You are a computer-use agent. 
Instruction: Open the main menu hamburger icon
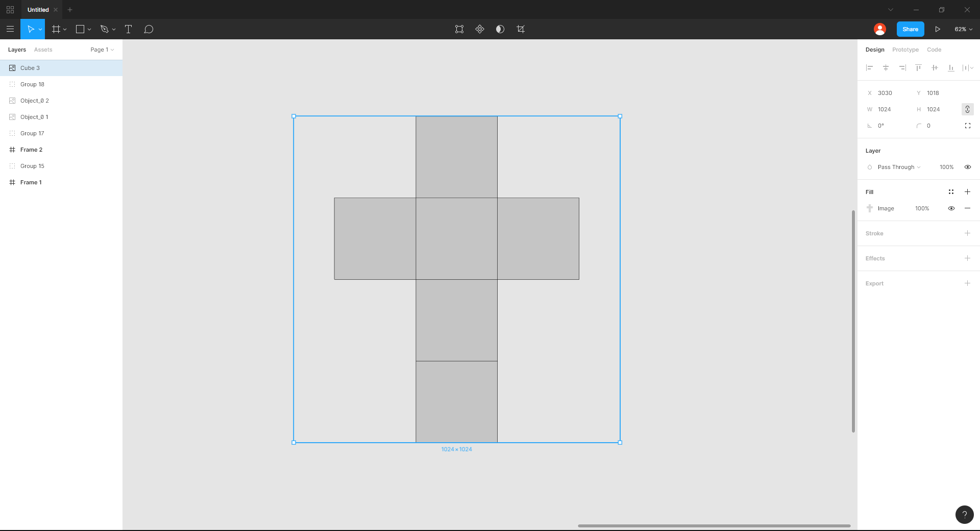point(10,29)
